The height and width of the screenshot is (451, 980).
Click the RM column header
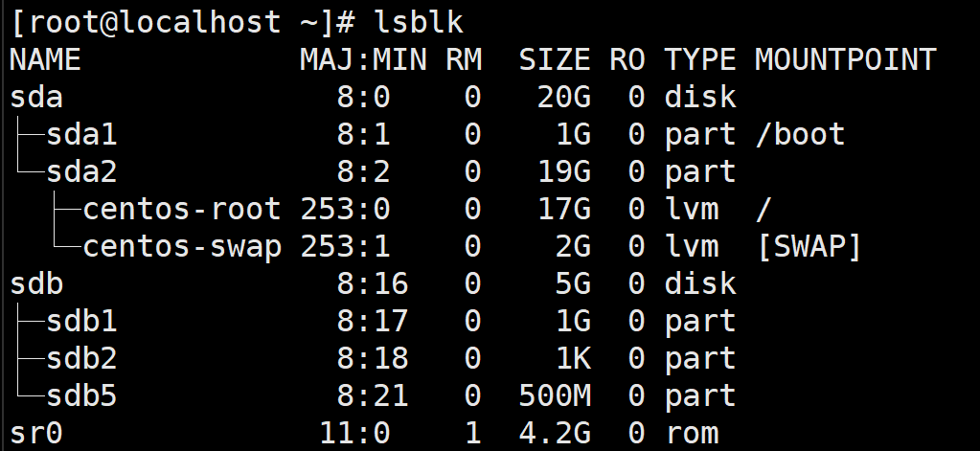click(464, 60)
